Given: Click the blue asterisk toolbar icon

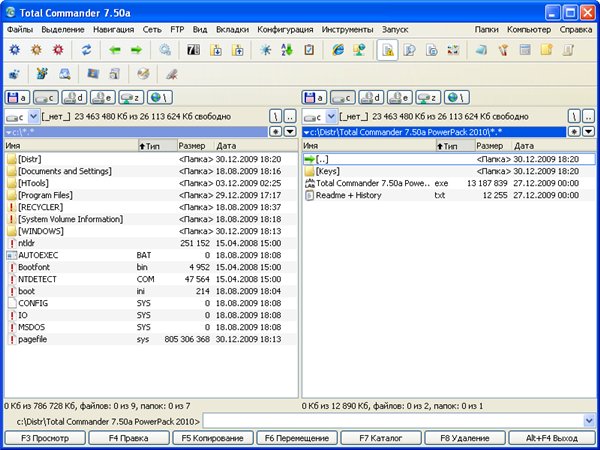Looking at the screenshot, I should point(266,50).
